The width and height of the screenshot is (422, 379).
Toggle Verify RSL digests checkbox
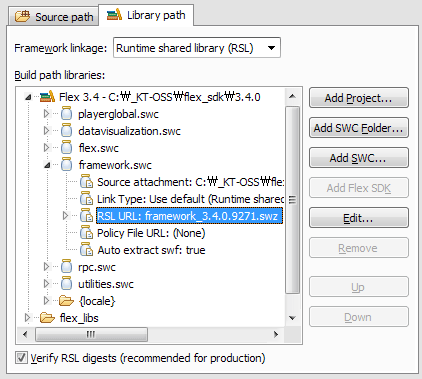pos(21,358)
